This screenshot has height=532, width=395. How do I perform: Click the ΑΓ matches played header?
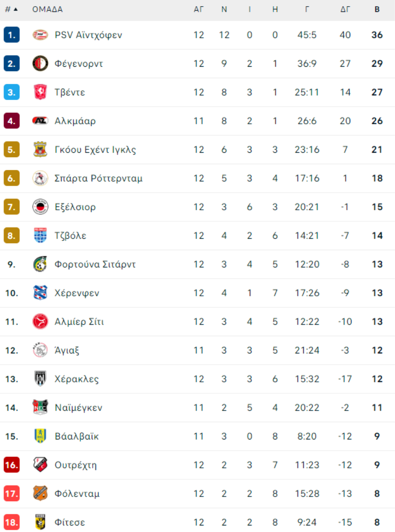pyautogui.click(x=199, y=9)
